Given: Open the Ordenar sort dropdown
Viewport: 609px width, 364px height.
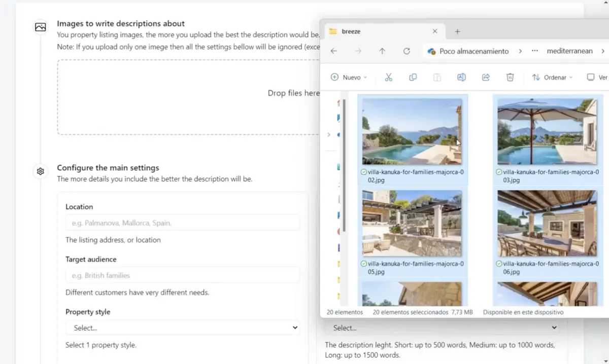Looking at the screenshot, I should coord(552,77).
